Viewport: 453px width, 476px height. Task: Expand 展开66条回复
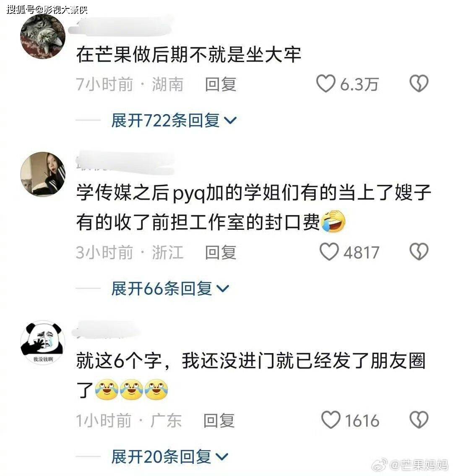(170, 289)
